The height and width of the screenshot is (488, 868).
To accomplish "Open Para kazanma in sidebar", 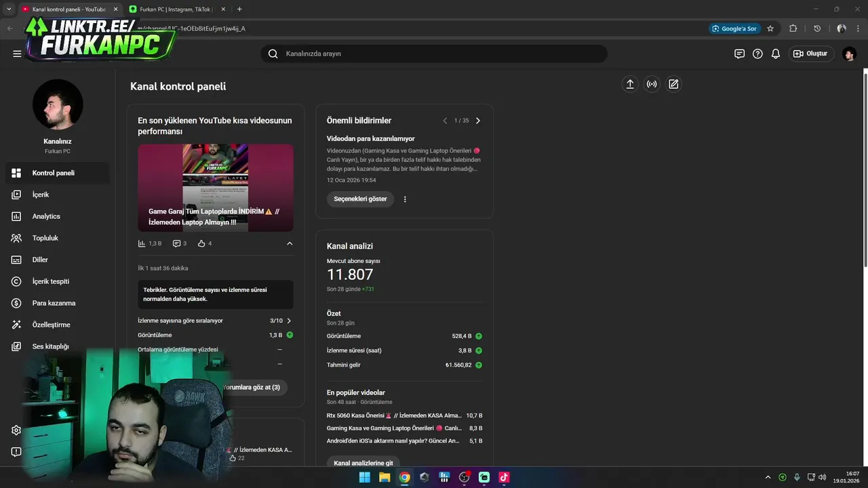I will 57,303.
